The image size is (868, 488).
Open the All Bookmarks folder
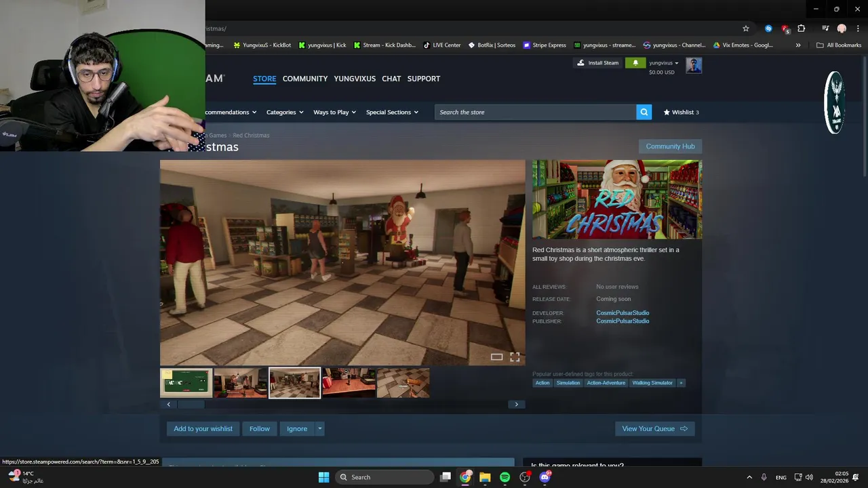click(839, 45)
